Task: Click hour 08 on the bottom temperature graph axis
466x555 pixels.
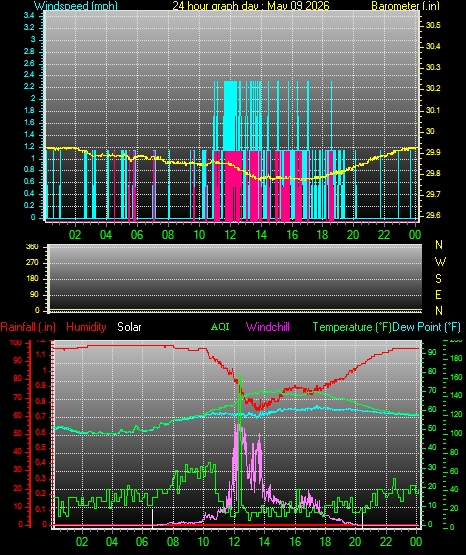Action: point(173,542)
